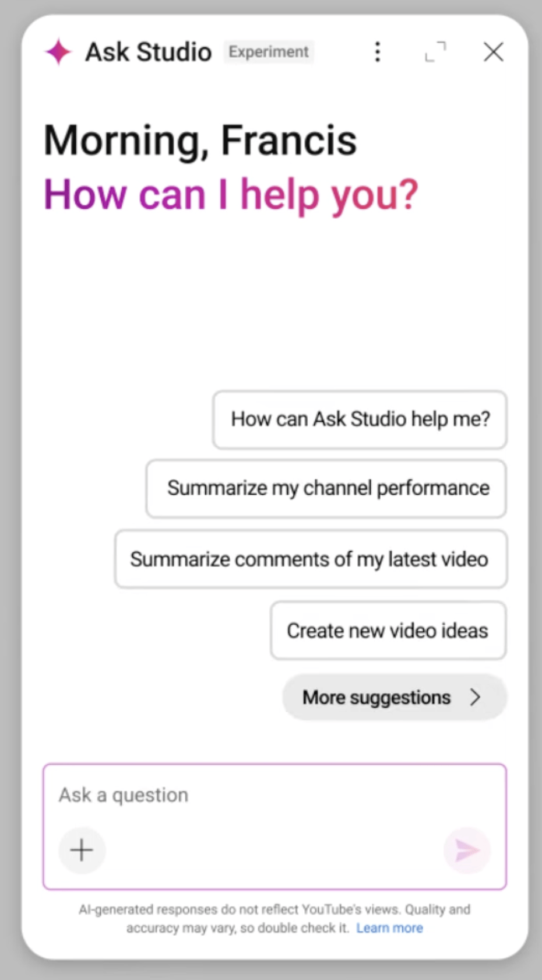Open the 'Learn more' link
This screenshot has width=542, height=980.
pyautogui.click(x=389, y=928)
